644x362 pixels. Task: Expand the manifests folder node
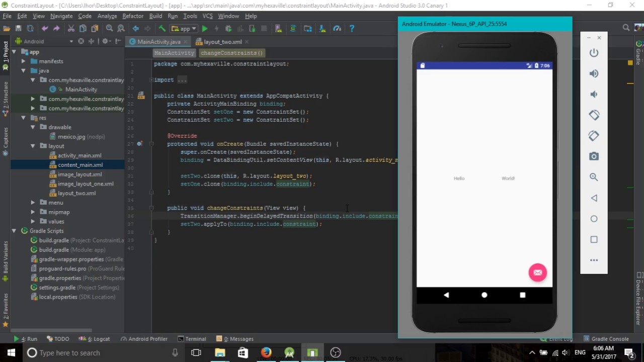(x=24, y=61)
